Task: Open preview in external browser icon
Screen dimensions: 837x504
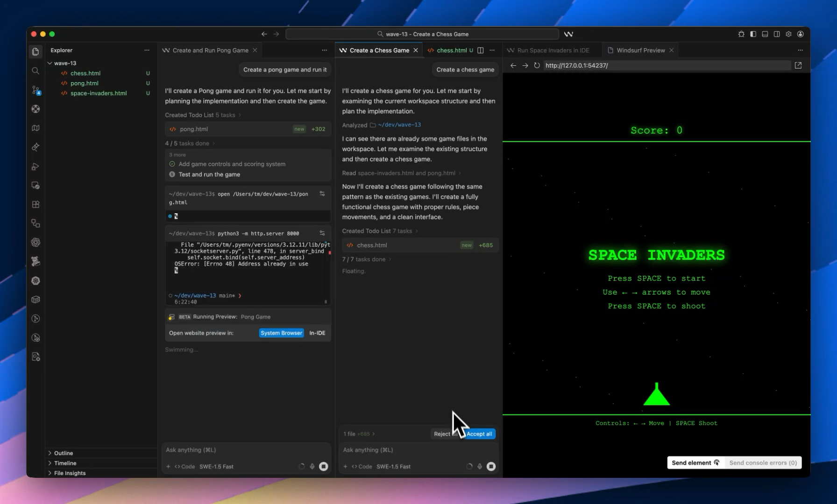Action: click(x=798, y=65)
